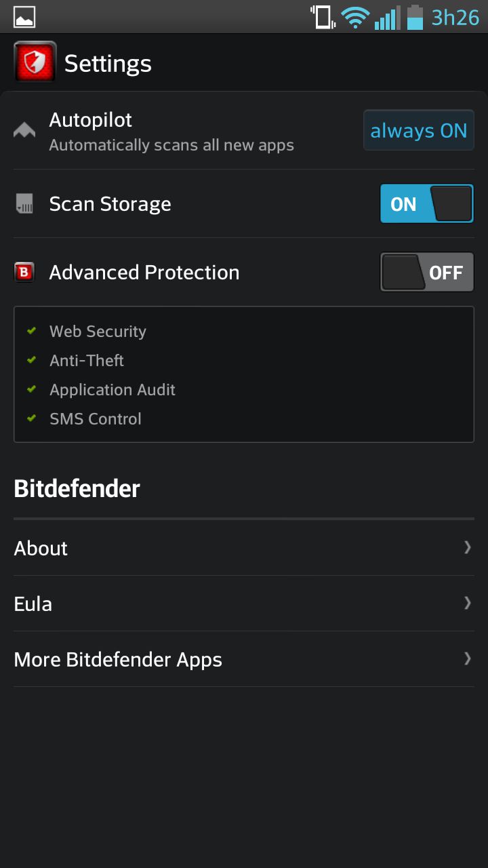Tap the red Advanced Protection B icon
The image size is (488, 868).
(24, 273)
